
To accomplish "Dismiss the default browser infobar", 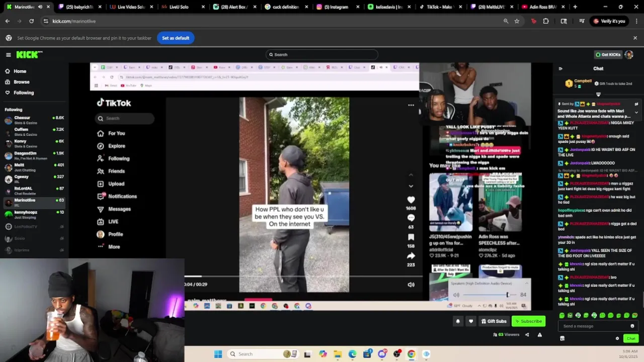I will 635,38.
